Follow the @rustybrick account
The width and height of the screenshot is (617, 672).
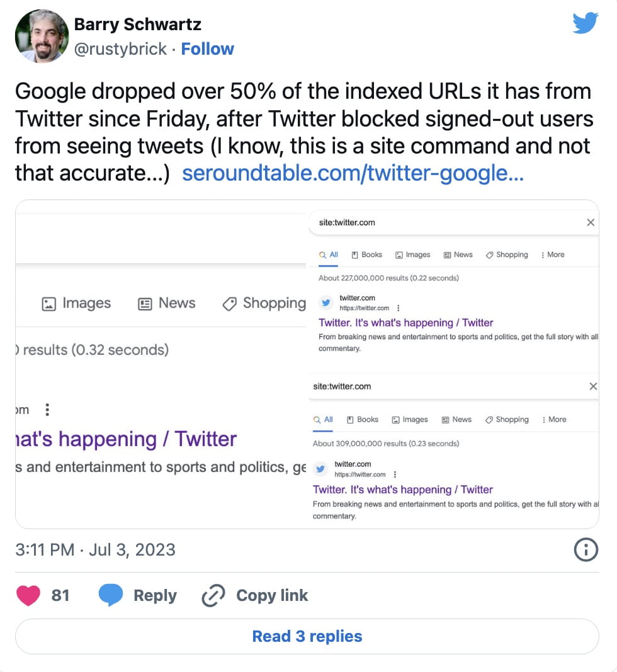207,49
